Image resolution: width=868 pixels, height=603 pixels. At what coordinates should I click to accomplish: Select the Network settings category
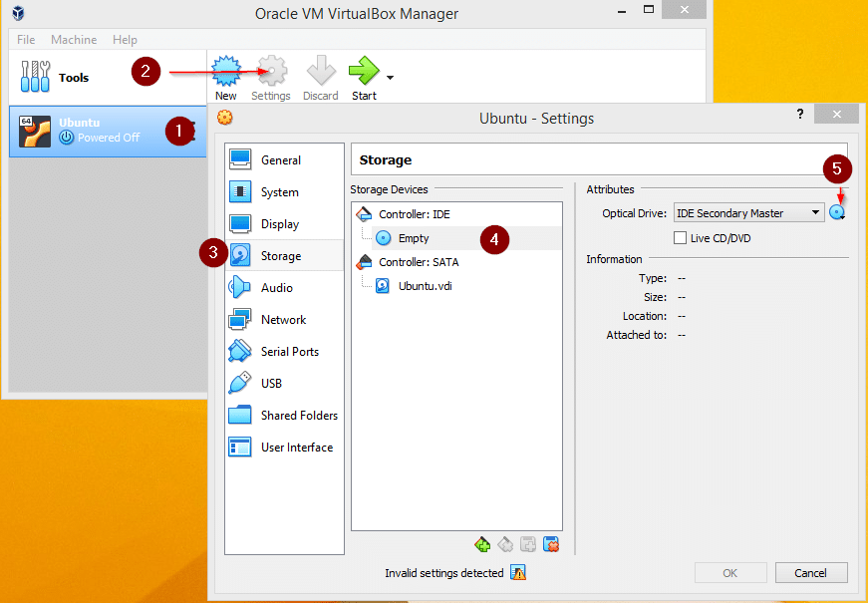click(283, 320)
